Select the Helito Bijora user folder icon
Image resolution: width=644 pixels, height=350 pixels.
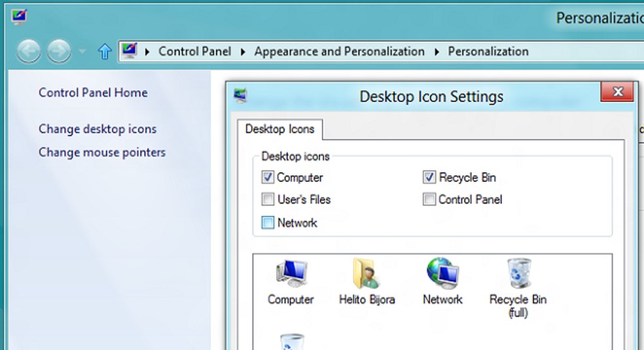coord(367,273)
